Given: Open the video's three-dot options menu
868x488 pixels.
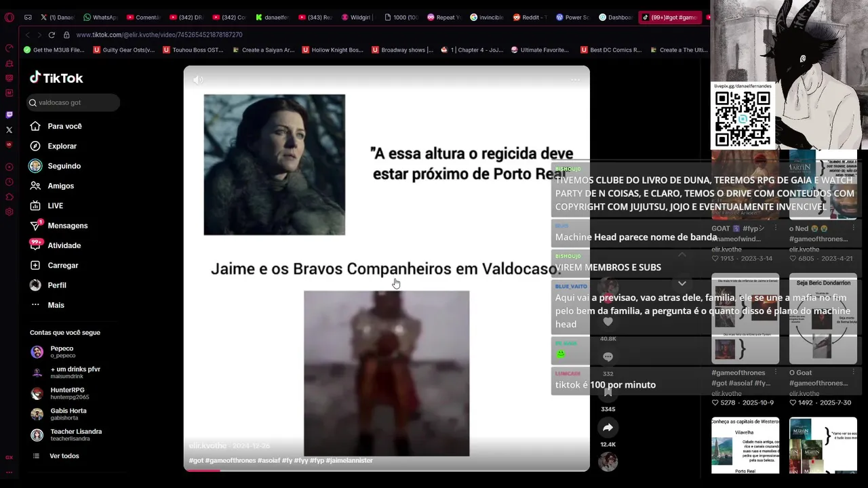Looking at the screenshot, I should pos(575,80).
